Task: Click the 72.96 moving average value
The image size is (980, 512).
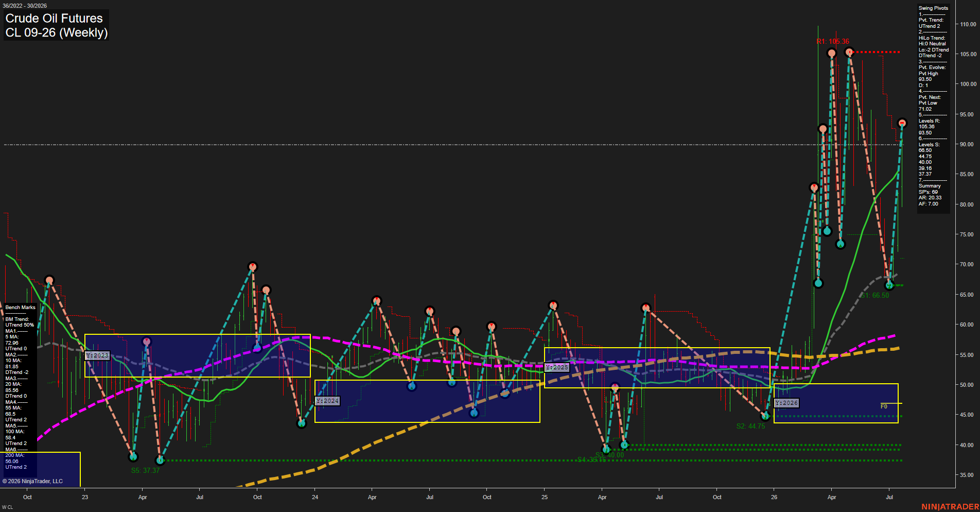Action: tap(11, 343)
